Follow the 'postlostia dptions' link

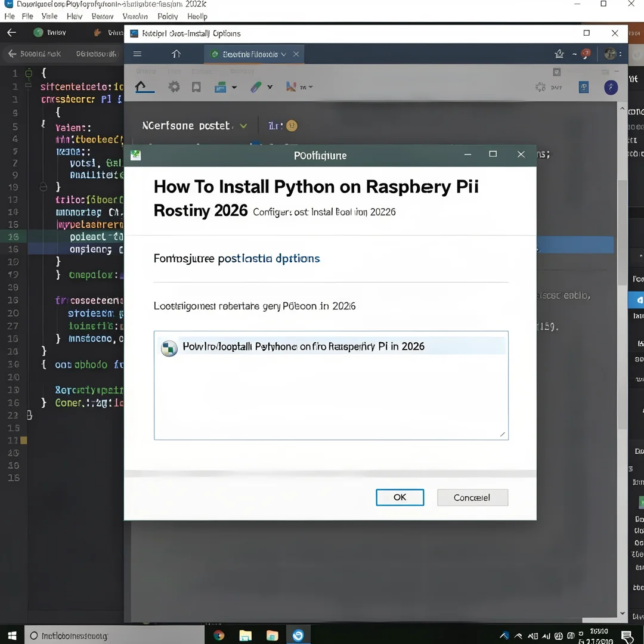(268, 258)
